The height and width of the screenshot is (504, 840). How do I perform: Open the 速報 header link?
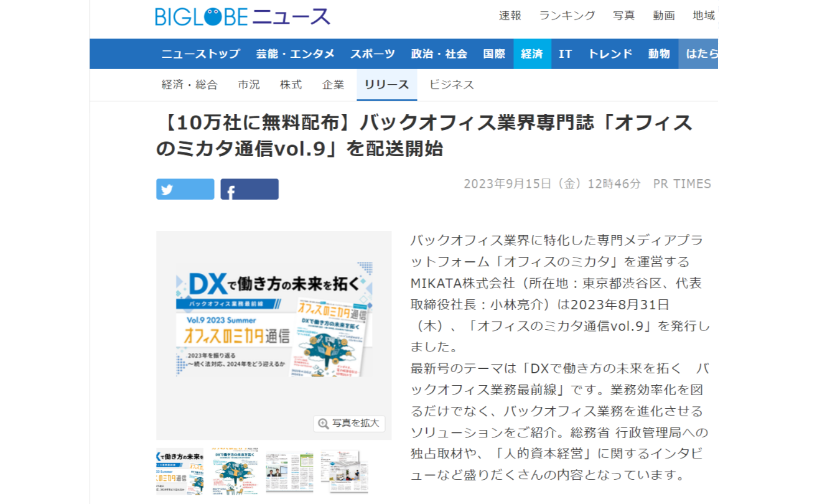(510, 16)
